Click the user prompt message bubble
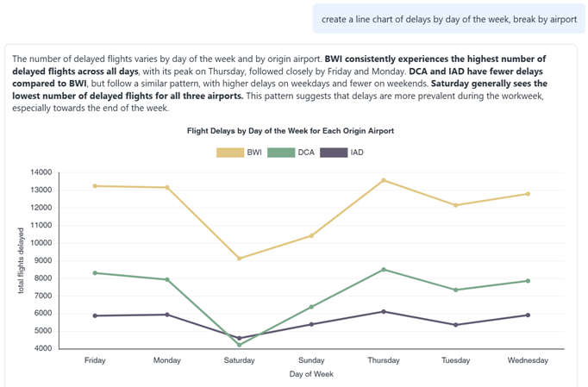588x387 pixels. coord(449,19)
